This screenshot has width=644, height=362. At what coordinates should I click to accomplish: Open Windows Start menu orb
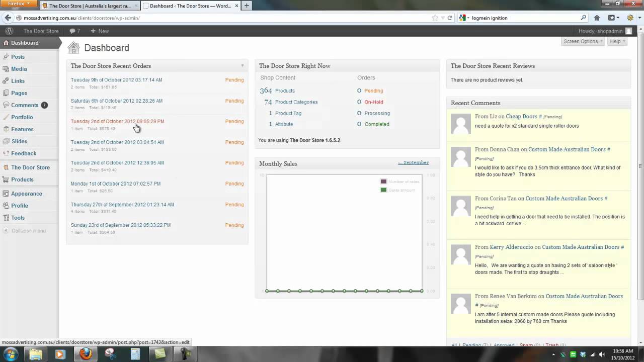(11, 353)
